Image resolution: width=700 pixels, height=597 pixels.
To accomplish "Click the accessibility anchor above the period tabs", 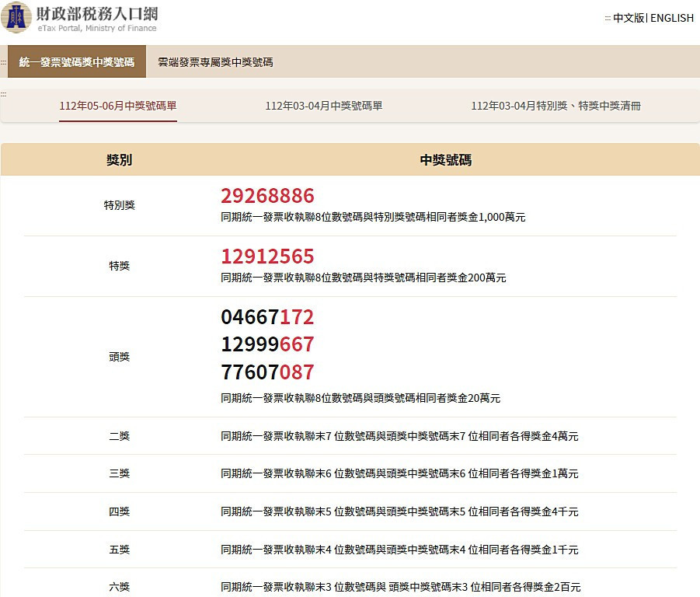I will tap(3, 94).
